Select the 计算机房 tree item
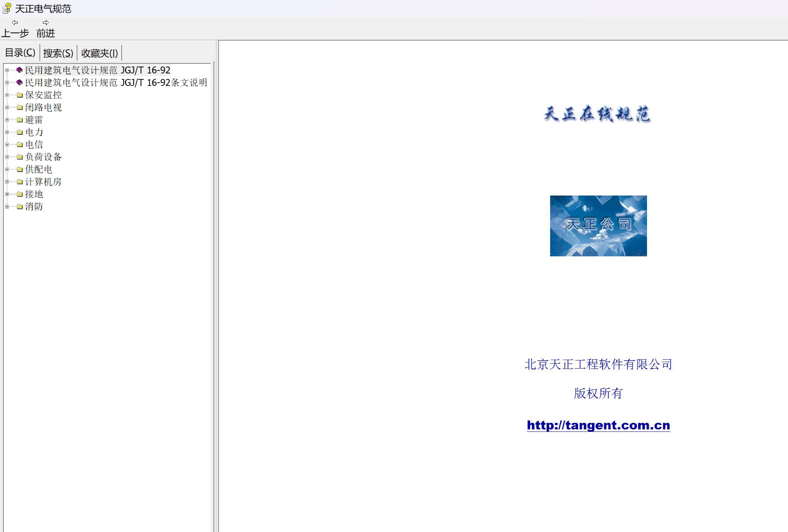This screenshot has height=532, width=788. (43, 182)
